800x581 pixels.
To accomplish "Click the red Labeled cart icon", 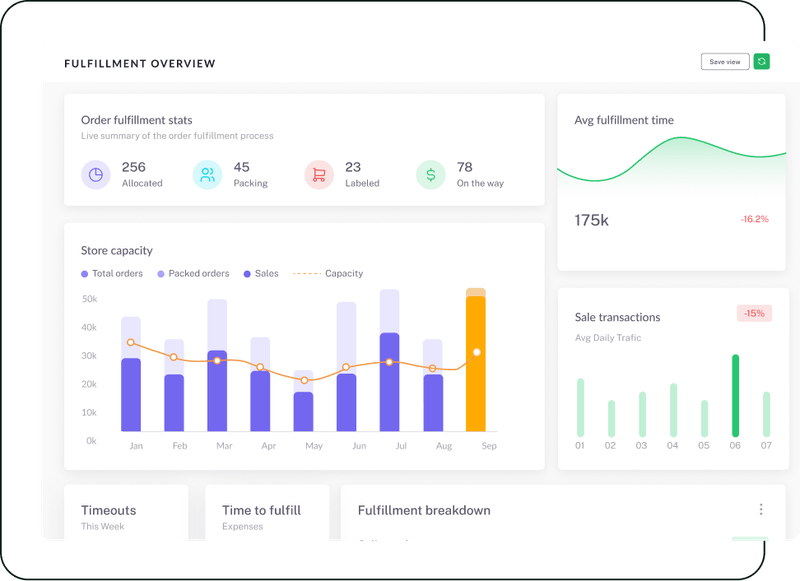I will point(318,174).
